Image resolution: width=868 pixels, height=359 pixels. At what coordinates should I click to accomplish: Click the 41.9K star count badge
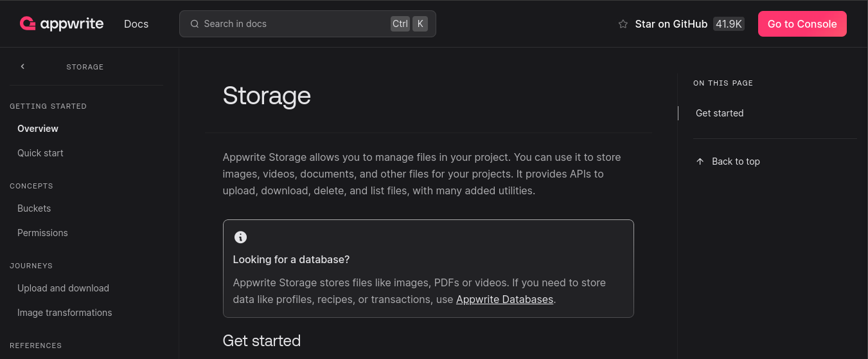[x=729, y=24]
